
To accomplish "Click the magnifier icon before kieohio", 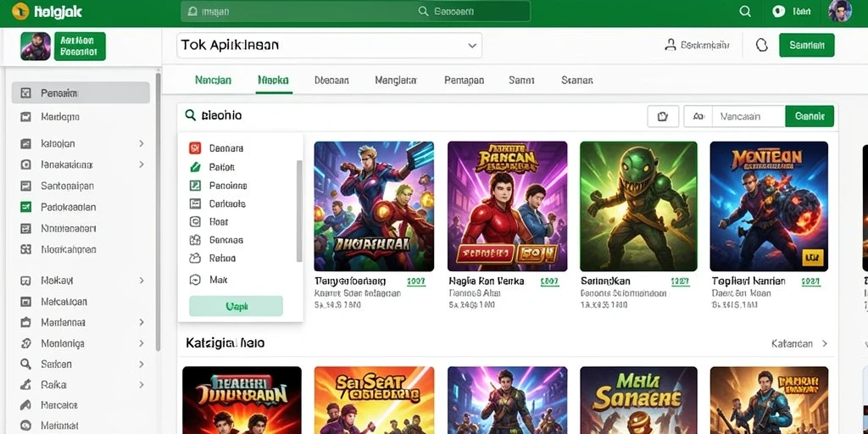I will (x=191, y=115).
